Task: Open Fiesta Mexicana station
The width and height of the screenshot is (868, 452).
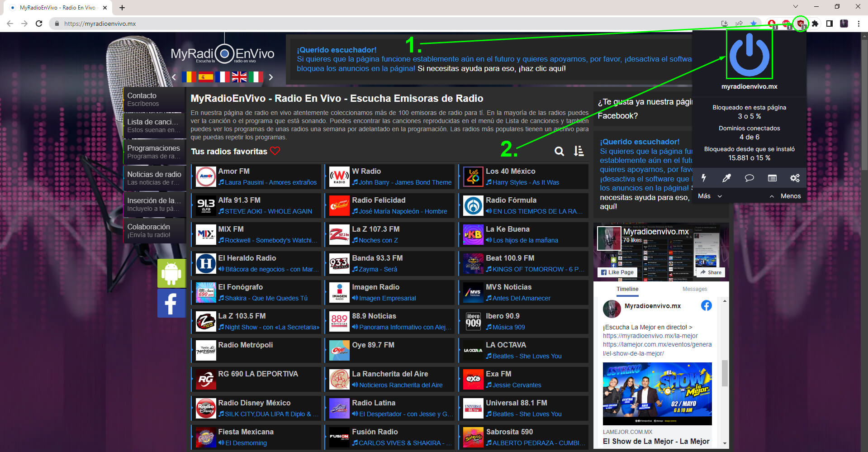Action: pyautogui.click(x=256, y=437)
